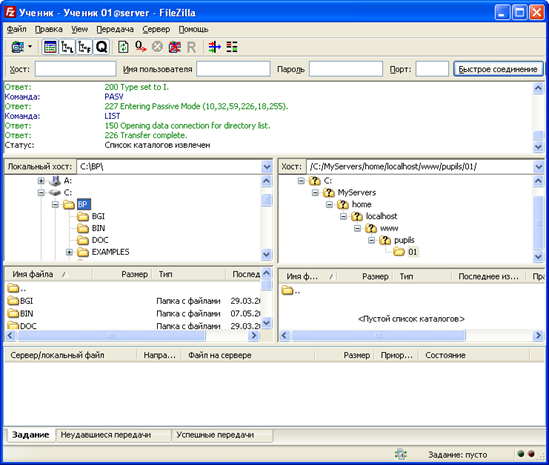
Task: Click disconnect from server icon
Action: 174,47
